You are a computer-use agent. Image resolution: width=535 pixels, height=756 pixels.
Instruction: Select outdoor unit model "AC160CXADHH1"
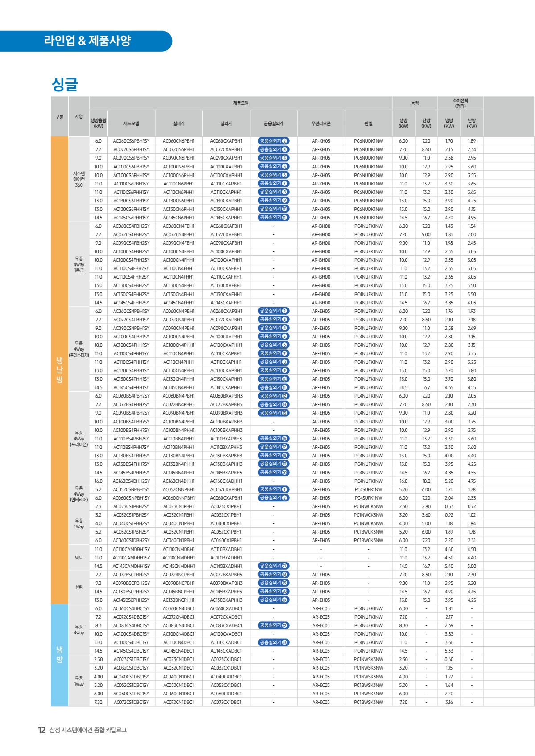coord(226,481)
